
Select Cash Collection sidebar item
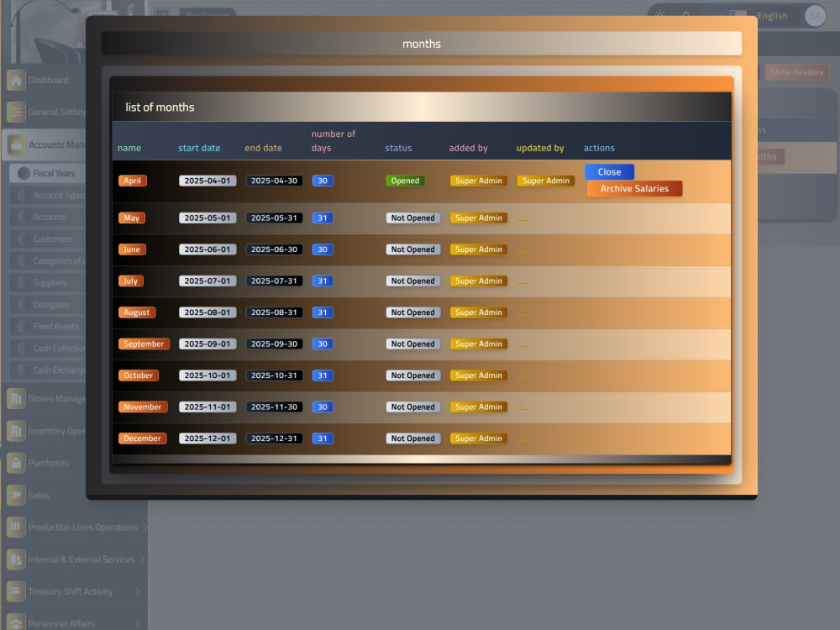click(x=48, y=349)
